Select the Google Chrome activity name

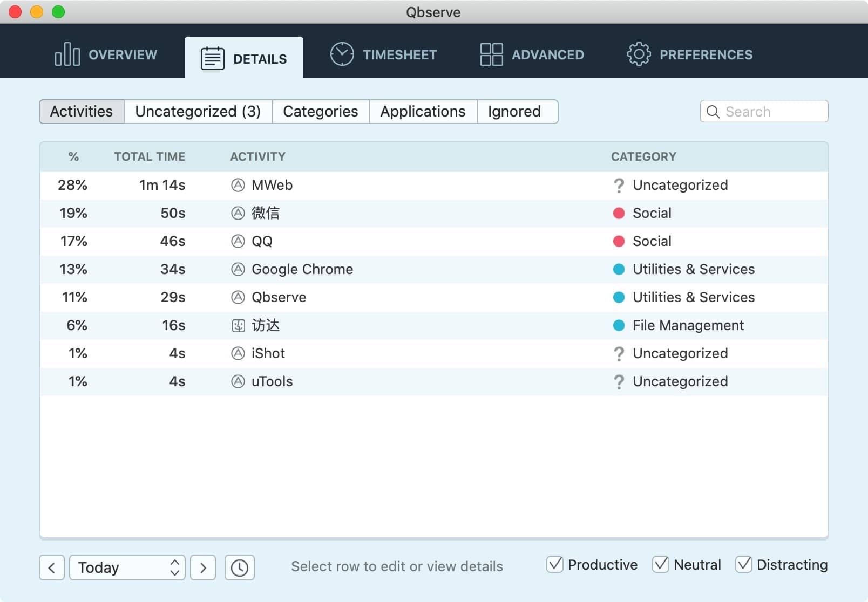click(x=302, y=269)
